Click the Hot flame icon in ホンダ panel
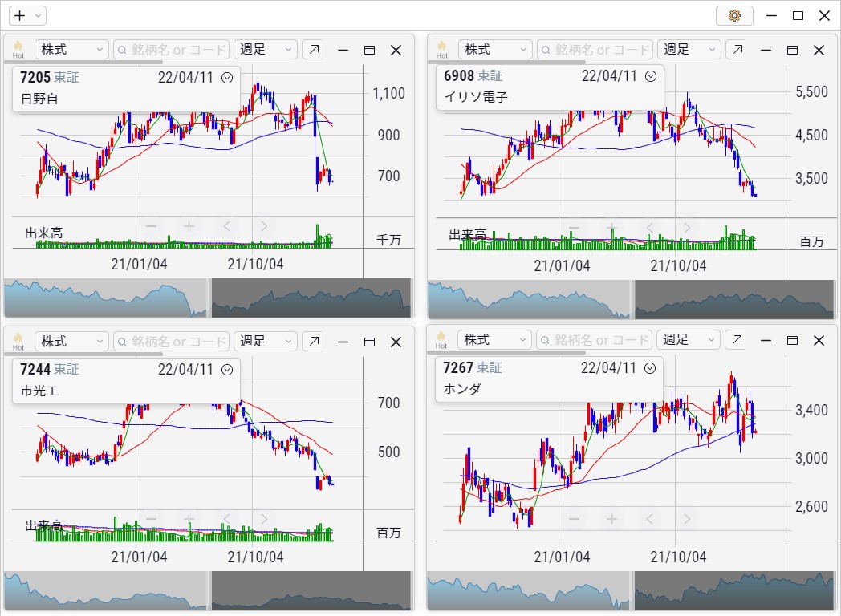841x616 pixels. (441, 340)
